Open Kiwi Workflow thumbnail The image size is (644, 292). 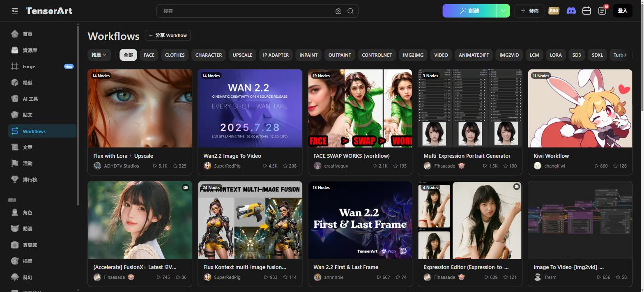[x=580, y=108]
